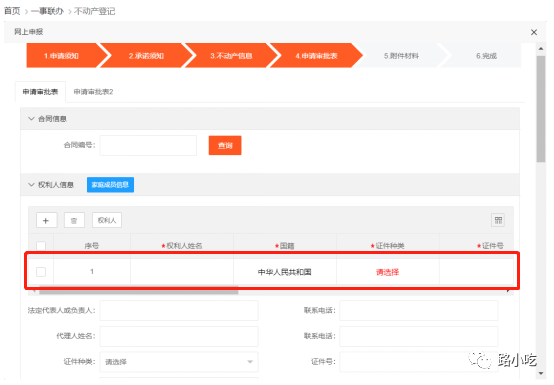
Task: Open the 证件种类 请选择 dropdown below
Action: pyautogui.click(x=179, y=362)
